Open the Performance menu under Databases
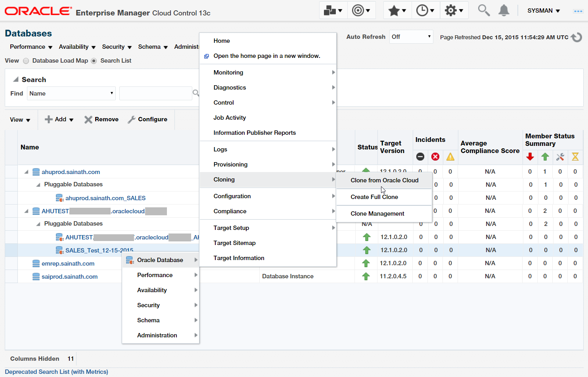 pos(31,47)
